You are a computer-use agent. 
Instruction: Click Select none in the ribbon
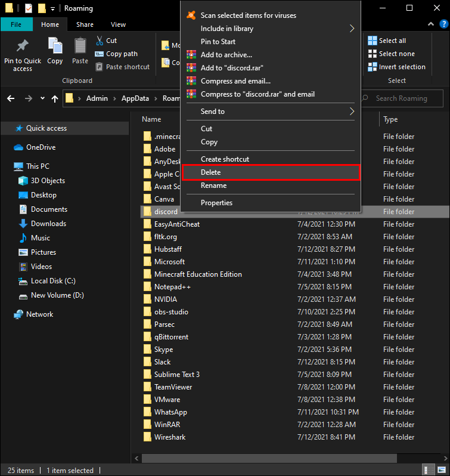[x=391, y=54]
